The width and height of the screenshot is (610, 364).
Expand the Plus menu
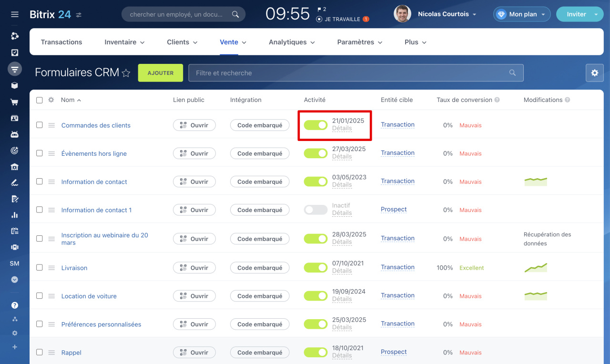pos(416,42)
